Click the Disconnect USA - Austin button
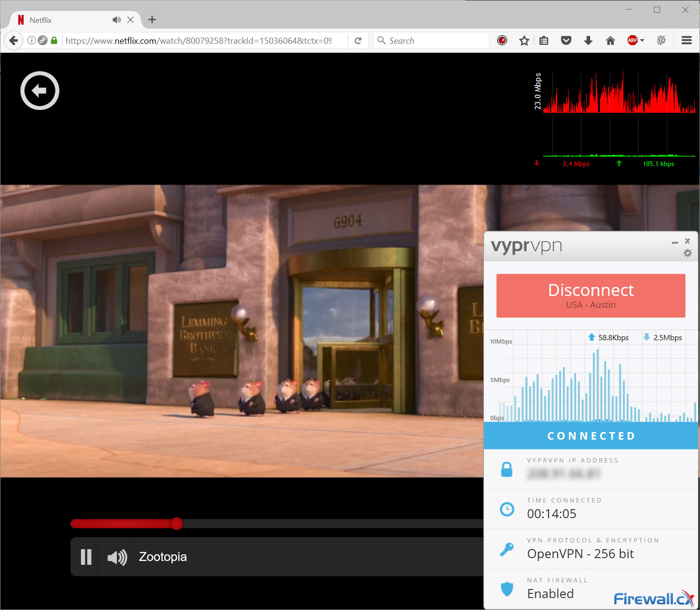This screenshot has height=610, width=700. click(x=591, y=295)
